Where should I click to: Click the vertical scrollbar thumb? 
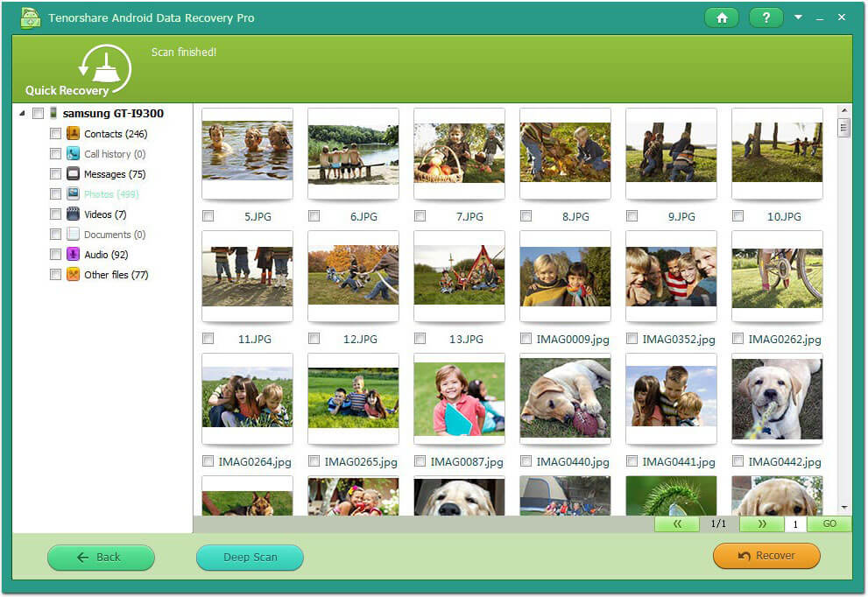click(843, 128)
